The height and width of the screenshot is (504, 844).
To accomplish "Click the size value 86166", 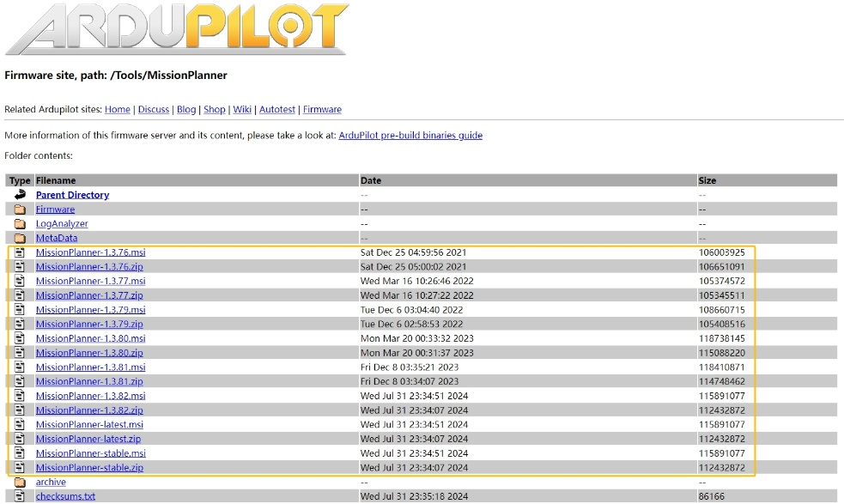I will (x=712, y=496).
